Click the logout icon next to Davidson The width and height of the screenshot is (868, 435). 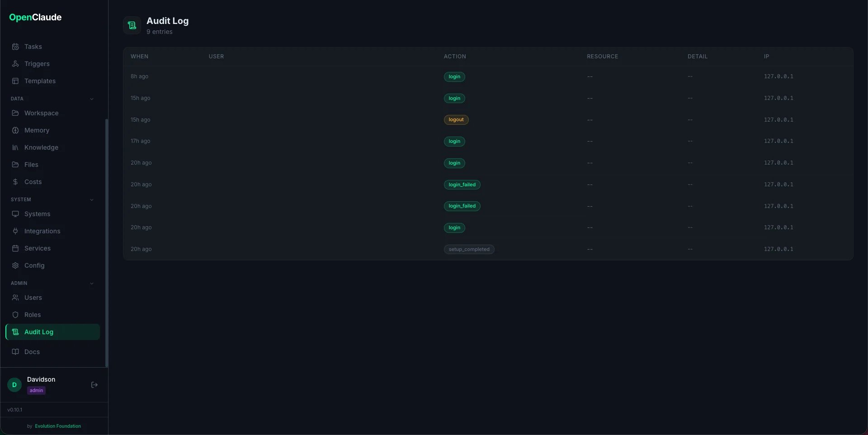[94, 385]
